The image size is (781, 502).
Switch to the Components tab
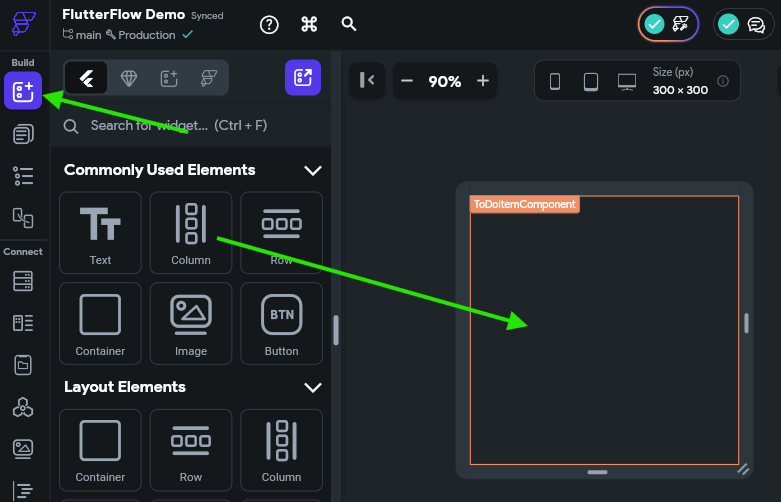tap(169, 78)
